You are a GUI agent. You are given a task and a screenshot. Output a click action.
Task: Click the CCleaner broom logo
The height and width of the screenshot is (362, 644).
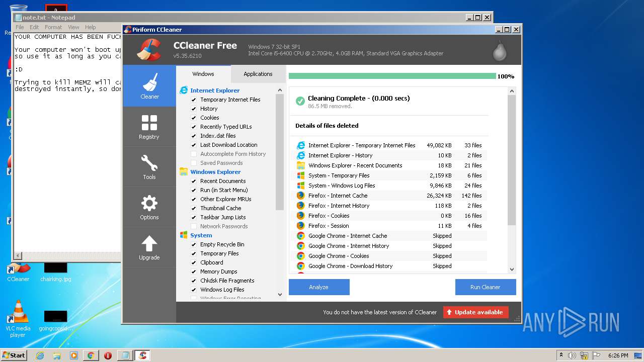(149, 49)
